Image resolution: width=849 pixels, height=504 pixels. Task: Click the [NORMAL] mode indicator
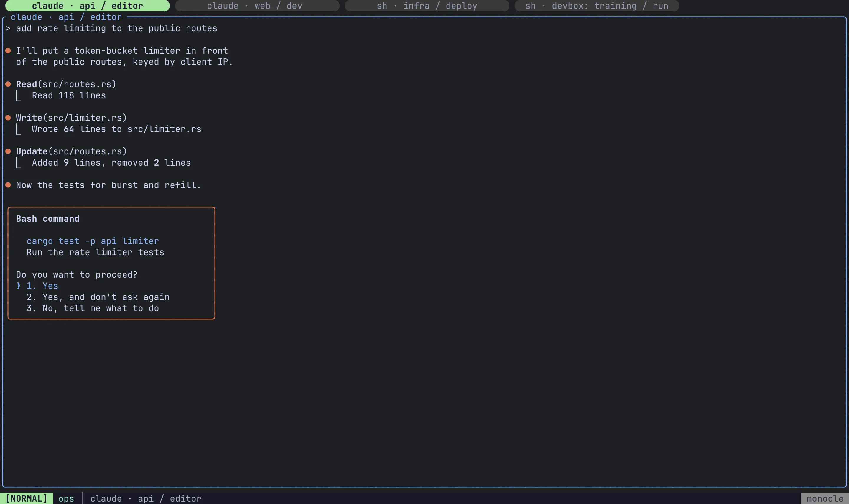coord(27,499)
